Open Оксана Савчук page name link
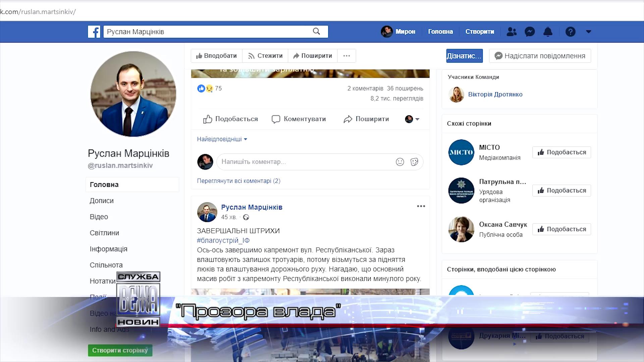This screenshot has height=362, width=644. pos(503,225)
